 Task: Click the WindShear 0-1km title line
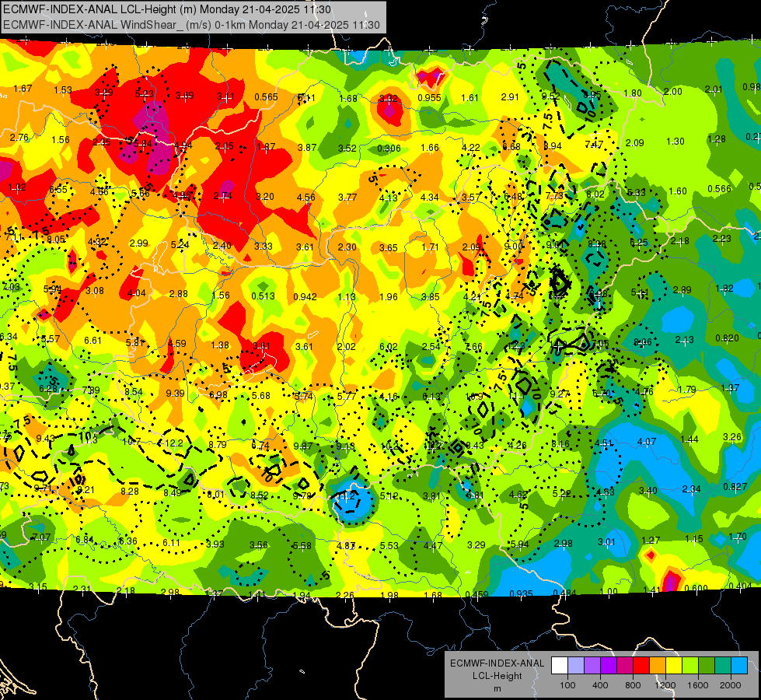pyautogui.click(x=191, y=25)
